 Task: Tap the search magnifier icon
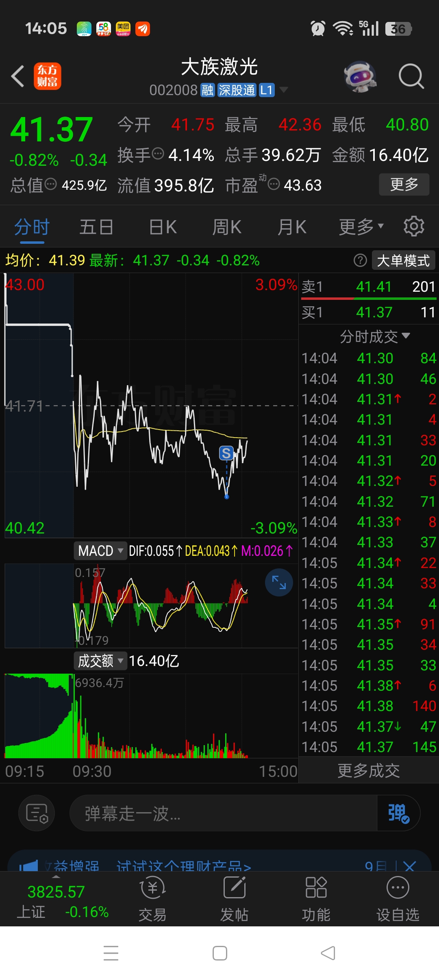(411, 76)
